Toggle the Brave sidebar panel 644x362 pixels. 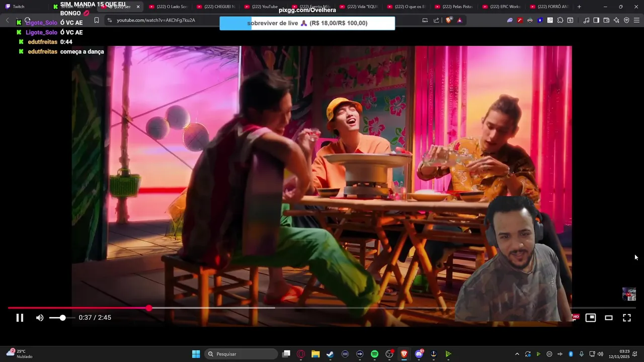[x=596, y=20]
